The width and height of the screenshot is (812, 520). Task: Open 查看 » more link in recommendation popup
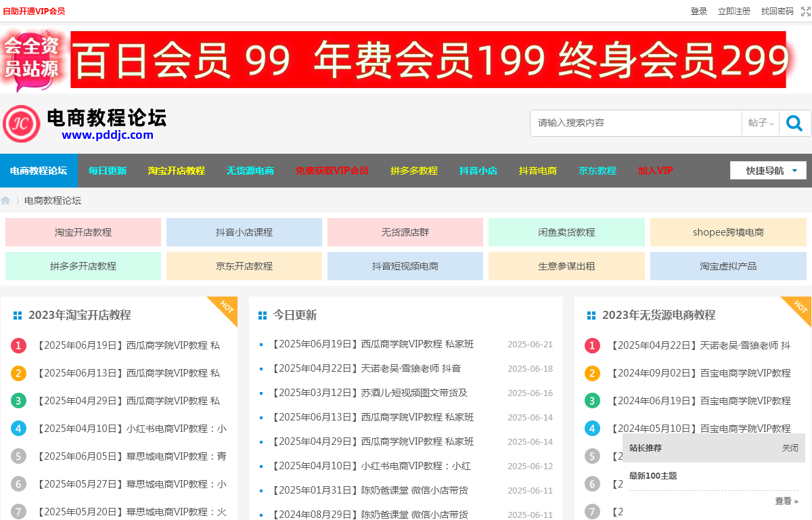coord(786,501)
